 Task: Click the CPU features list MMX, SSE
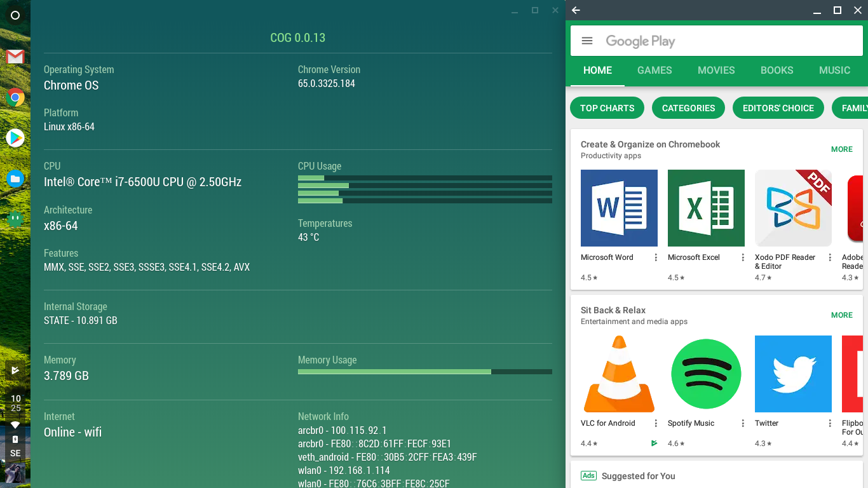click(x=147, y=267)
